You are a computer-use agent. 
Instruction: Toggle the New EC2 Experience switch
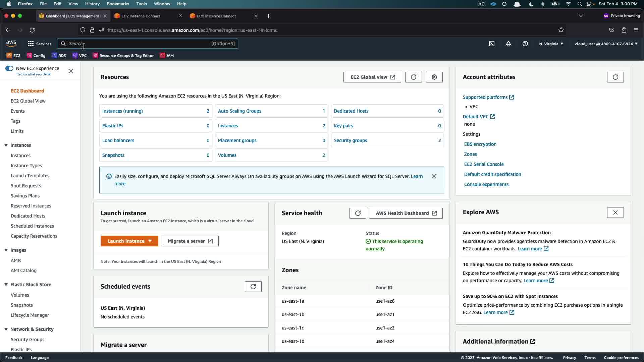(x=9, y=68)
